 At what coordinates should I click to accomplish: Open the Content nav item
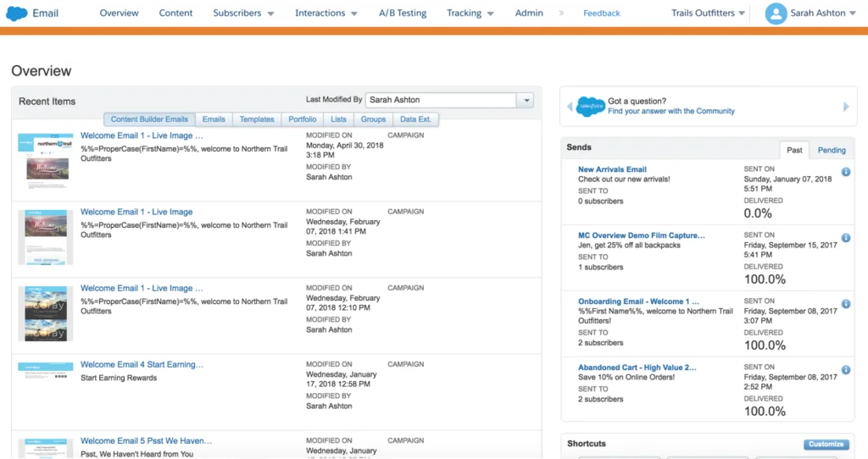pos(175,13)
